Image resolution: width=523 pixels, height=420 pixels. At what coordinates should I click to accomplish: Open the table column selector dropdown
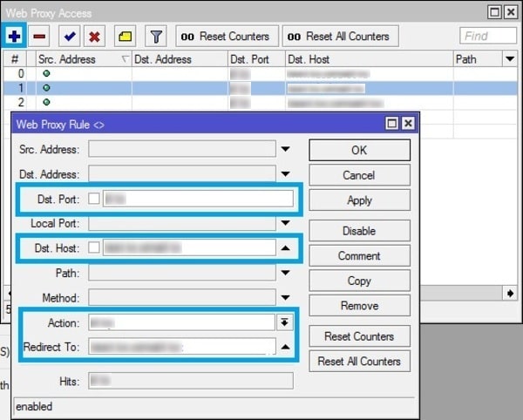tap(510, 59)
